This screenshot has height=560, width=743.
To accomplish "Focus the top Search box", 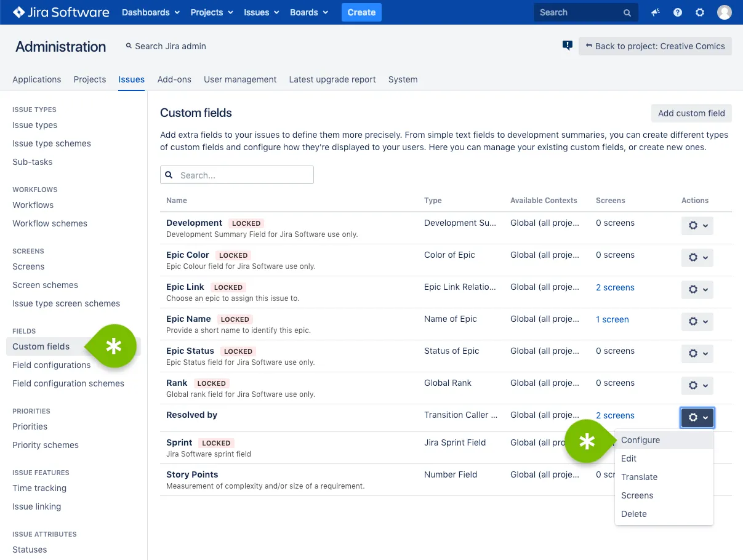I will click(585, 12).
